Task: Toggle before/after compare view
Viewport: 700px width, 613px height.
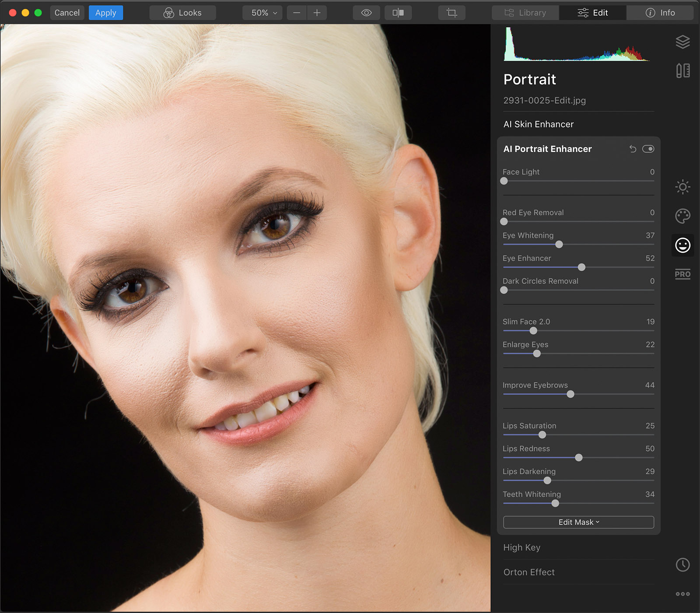Action: 398,13
